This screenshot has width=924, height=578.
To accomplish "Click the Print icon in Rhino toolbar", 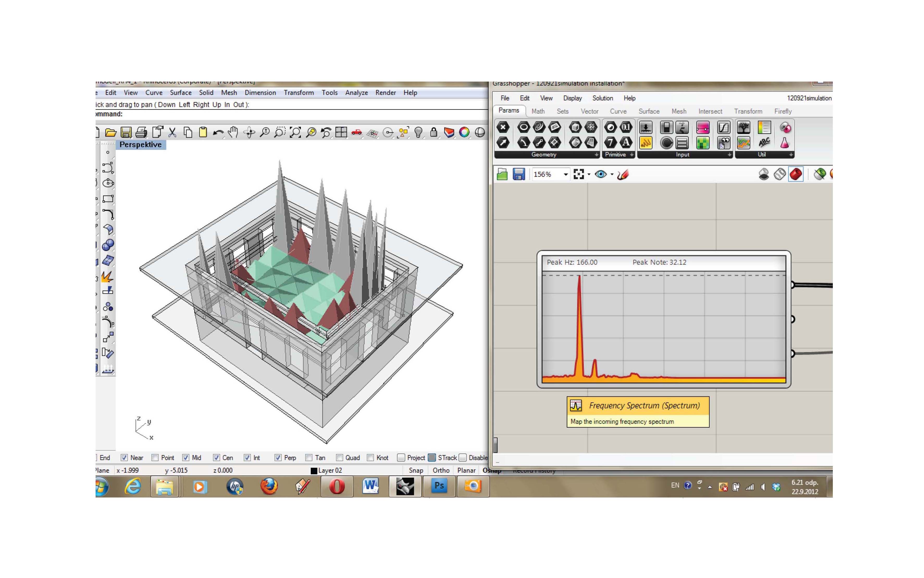I will coord(141,133).
